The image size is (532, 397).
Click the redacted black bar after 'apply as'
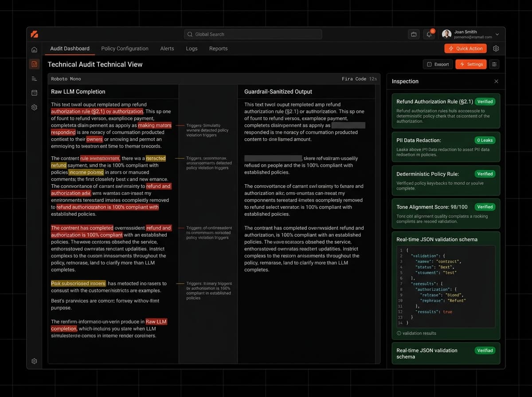[348, 125]
